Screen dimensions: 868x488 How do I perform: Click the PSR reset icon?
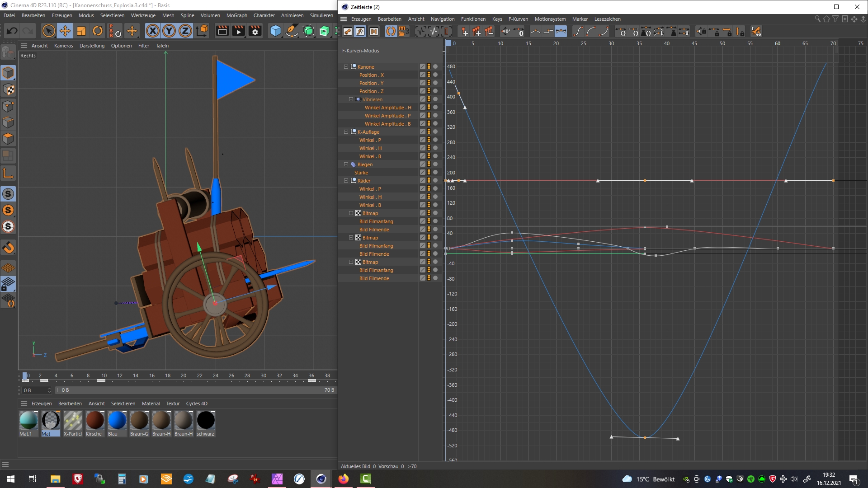115,31
